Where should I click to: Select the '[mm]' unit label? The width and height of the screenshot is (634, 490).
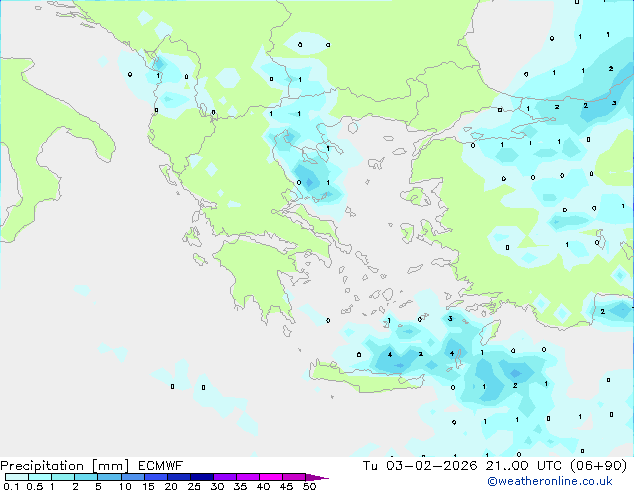(110, 466)
